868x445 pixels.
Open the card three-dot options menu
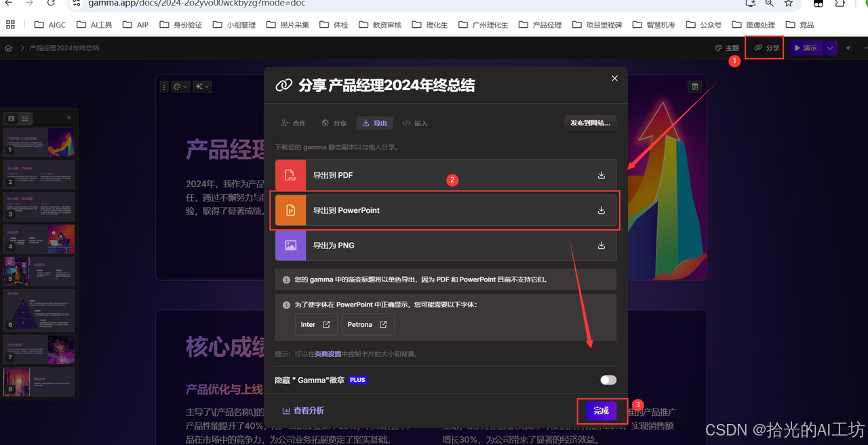click(163, 87)
